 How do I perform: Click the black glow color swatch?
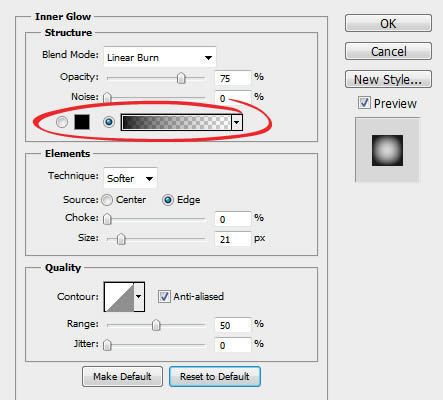pyautogui.click(x=82, y=122)
